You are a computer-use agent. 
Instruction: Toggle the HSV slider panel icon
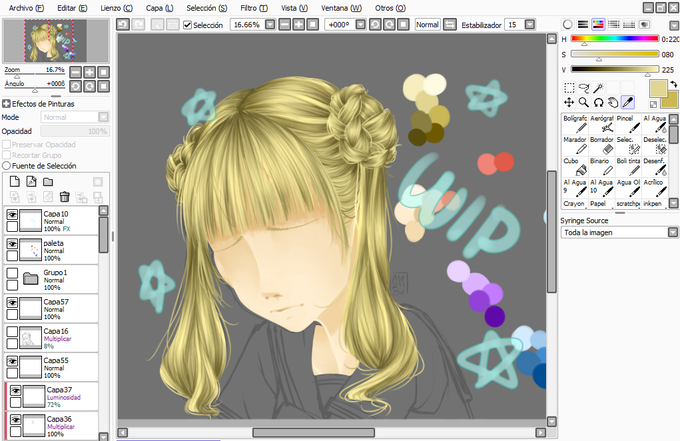[x=598, y=25]
